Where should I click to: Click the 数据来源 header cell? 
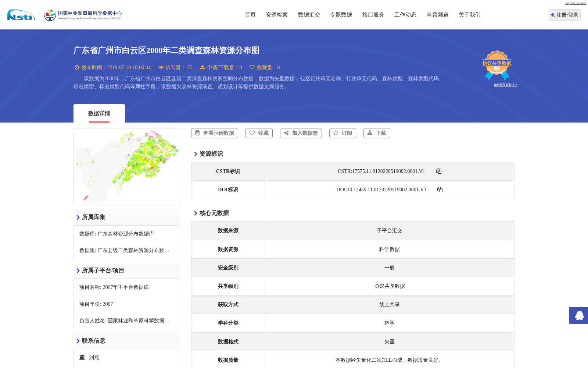228,231
